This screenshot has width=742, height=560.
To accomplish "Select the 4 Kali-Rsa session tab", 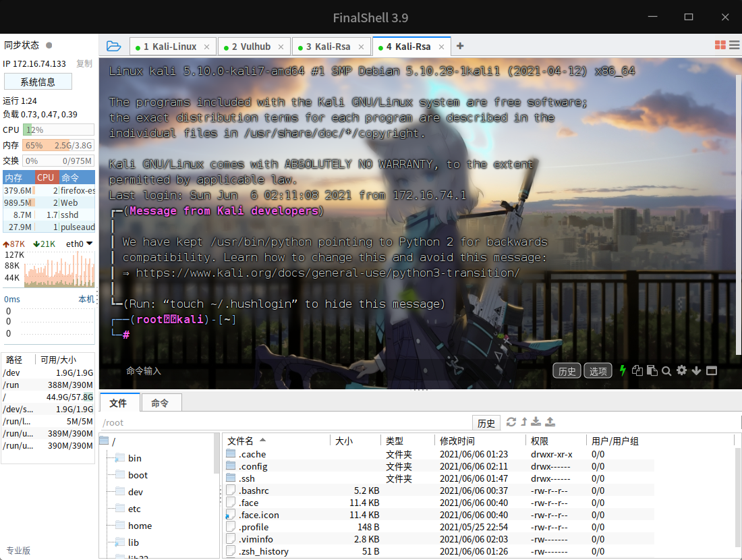I will tap(411, 47).
